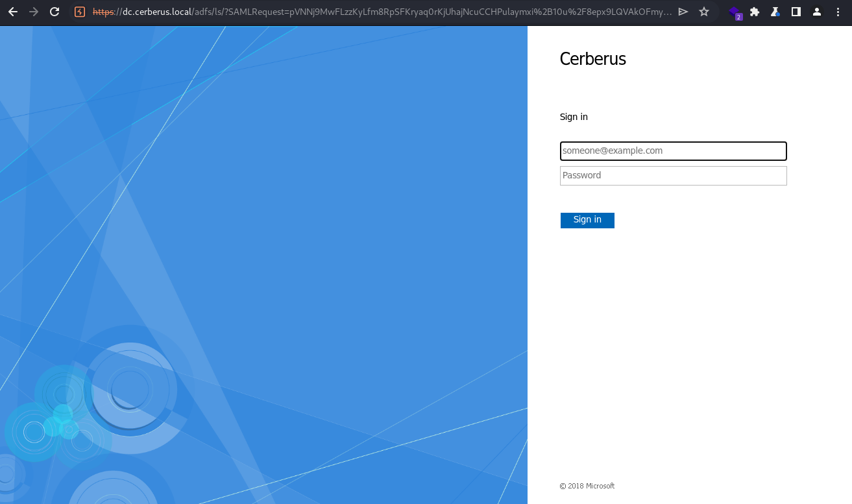Screen dimensions: 852x504
Task: Open the purple extension with badge 2
Action: pos(735,12)
